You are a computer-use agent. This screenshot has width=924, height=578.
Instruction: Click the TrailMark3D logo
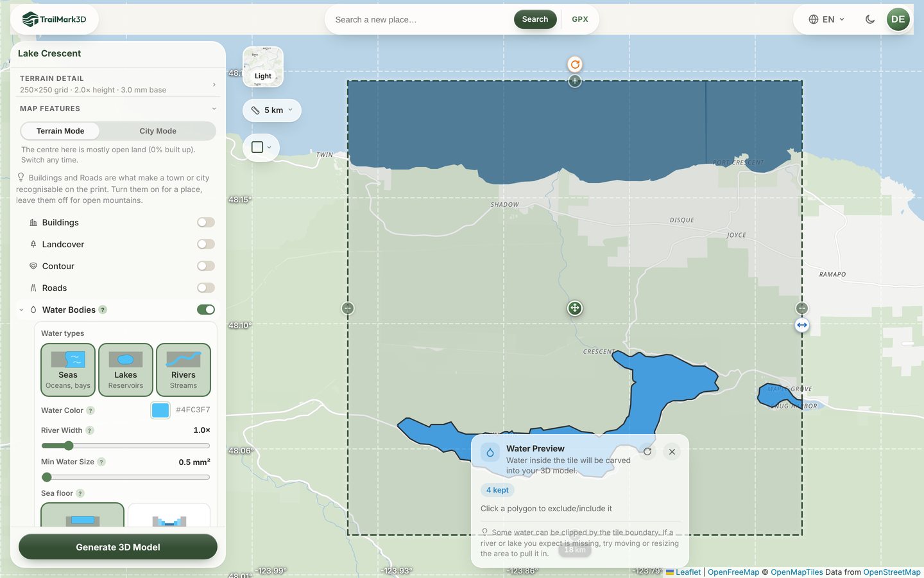54,19
